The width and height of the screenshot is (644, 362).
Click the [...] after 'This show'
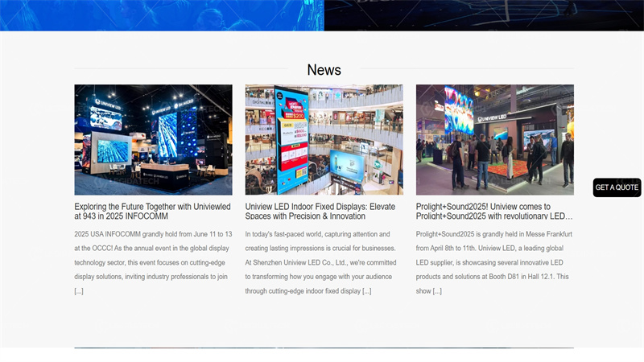pyautogui.click(x=437, y=291)
